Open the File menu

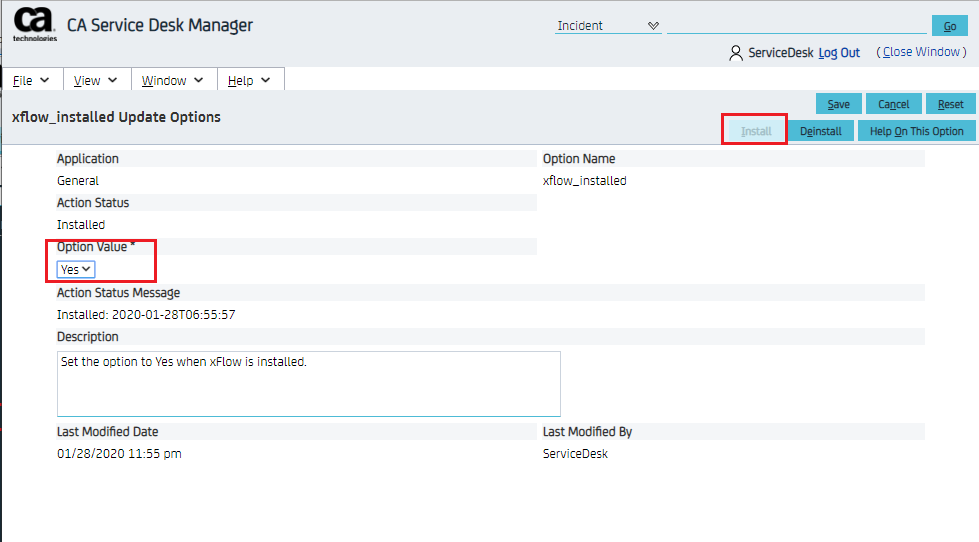31,81
